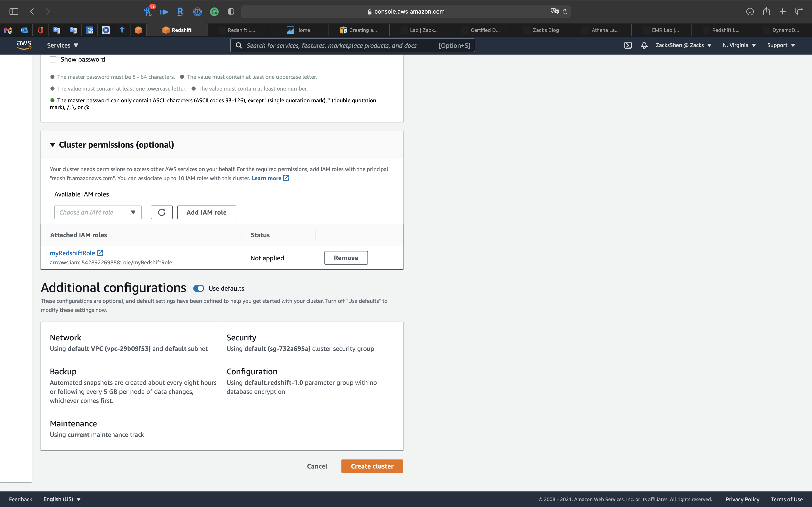This screenshot has width=812, height=507.
Task: Open AWS CloudShell terminal icon
Action: point(628,45)
